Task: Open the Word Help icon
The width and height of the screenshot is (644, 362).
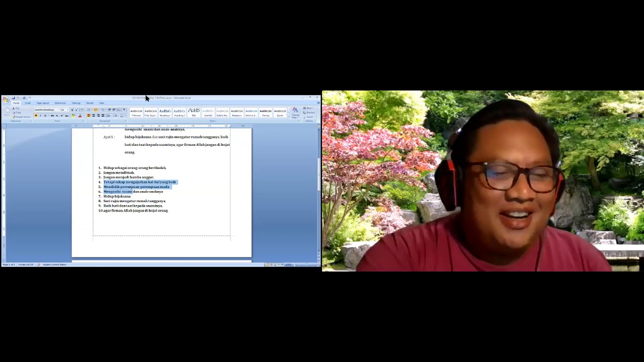Action: (318, 103)
